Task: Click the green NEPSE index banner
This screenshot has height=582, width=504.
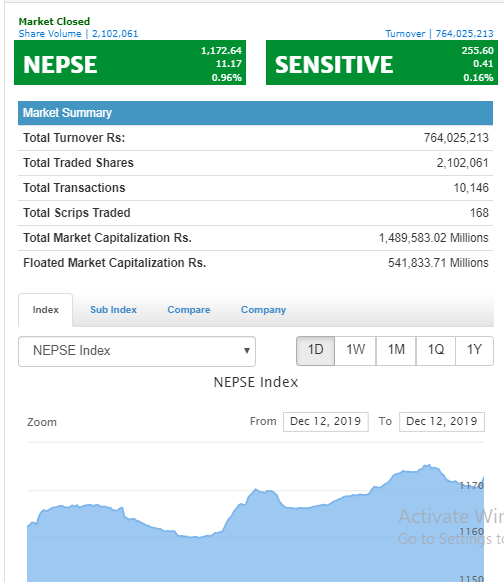Action: [130, 63]
